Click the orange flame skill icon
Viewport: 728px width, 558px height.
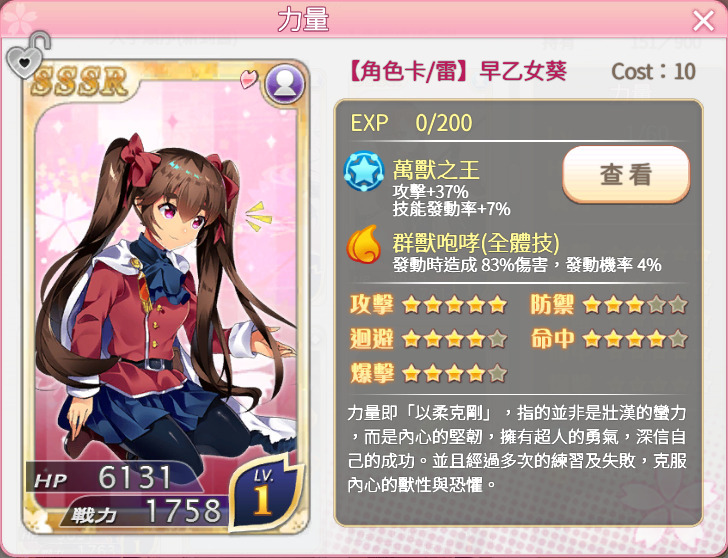pos(363,244)
